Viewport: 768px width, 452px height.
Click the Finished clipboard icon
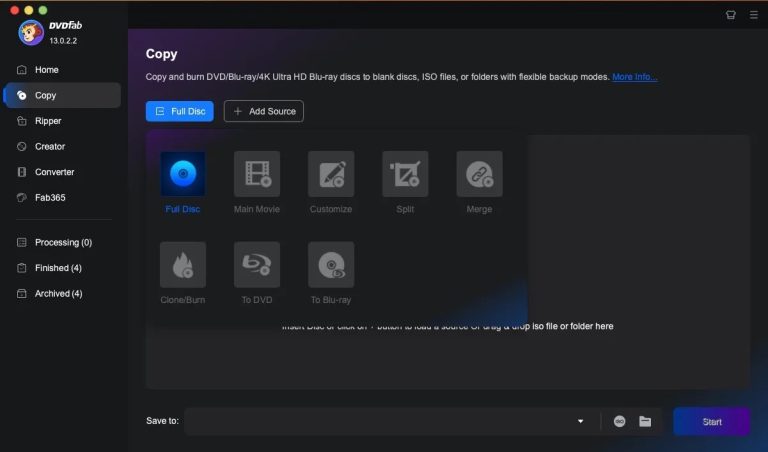[x=22, y=268]
